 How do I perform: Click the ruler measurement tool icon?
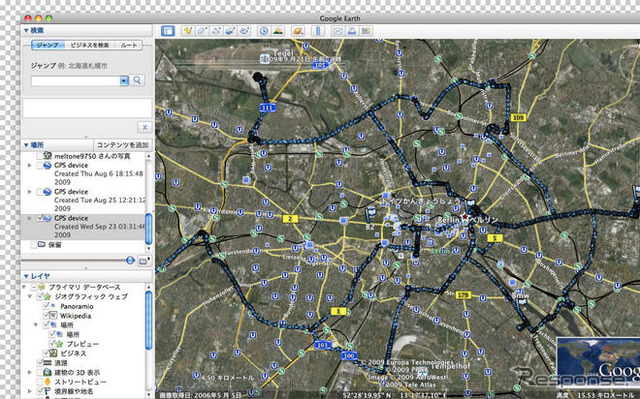click(x=318, y=31)
